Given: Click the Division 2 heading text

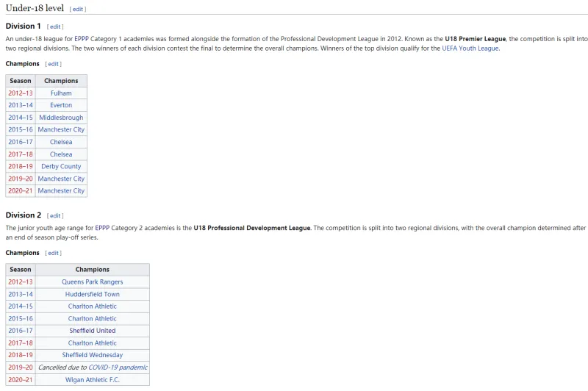Looking at the screenshot, I should 24,215.
